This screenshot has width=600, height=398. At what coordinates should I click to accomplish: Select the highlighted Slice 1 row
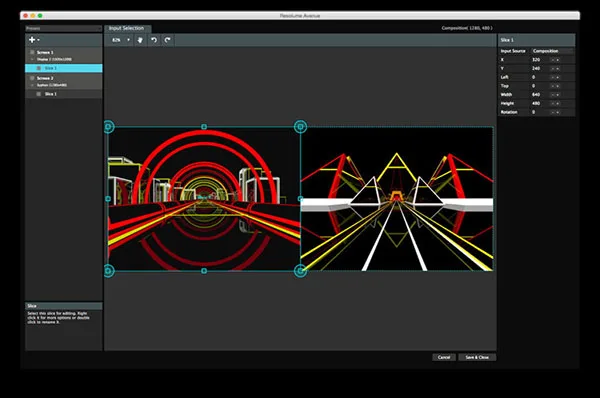point(64,68)
